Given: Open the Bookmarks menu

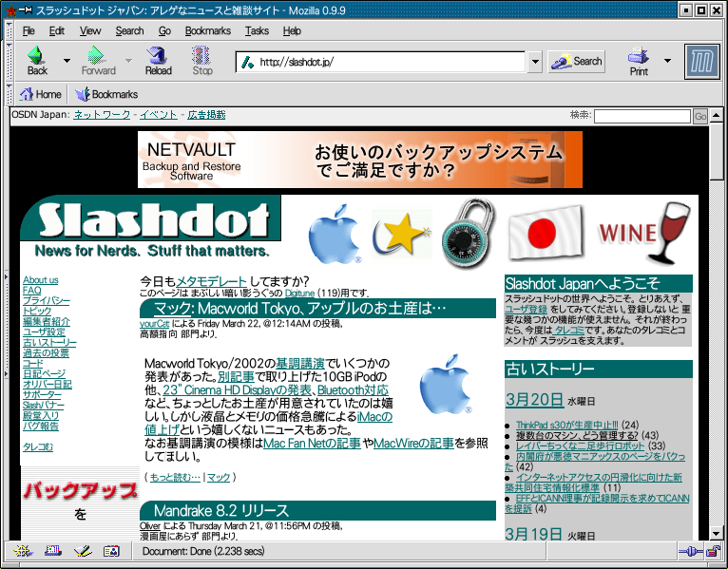Looking at the screenshot, I should (x=207, y=30).
